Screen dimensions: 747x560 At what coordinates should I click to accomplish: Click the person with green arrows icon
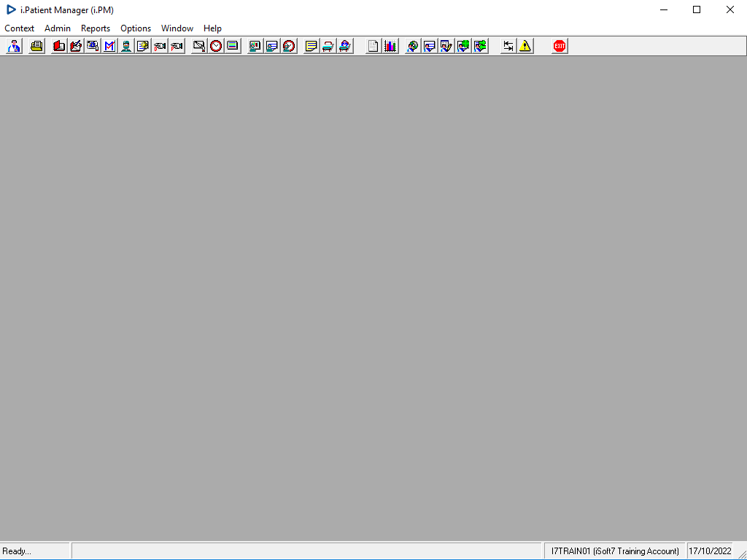(480, 46)
